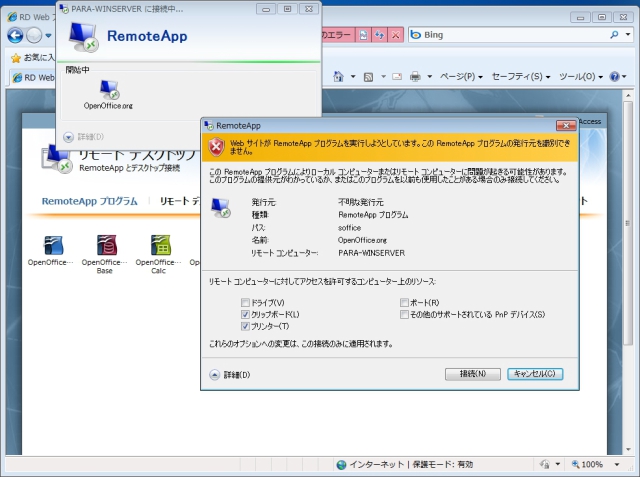Open the ページ(P) menu
Image resolution: width=640 pixels, height=477 pixels.
tap(461, 76)
